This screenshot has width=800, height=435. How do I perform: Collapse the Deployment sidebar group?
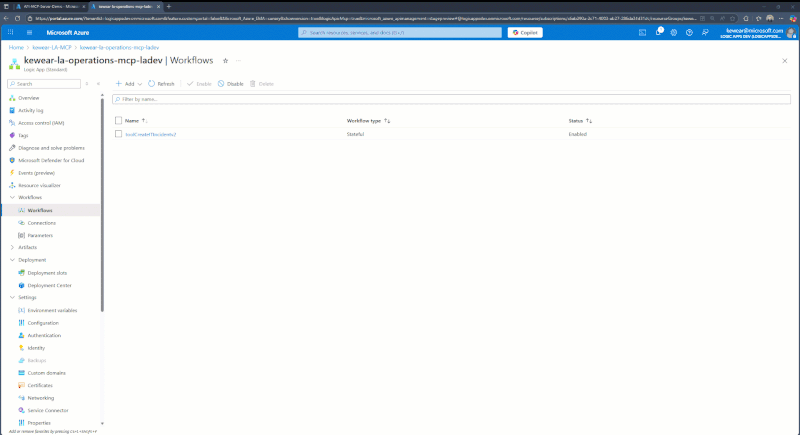coord(12,260)
